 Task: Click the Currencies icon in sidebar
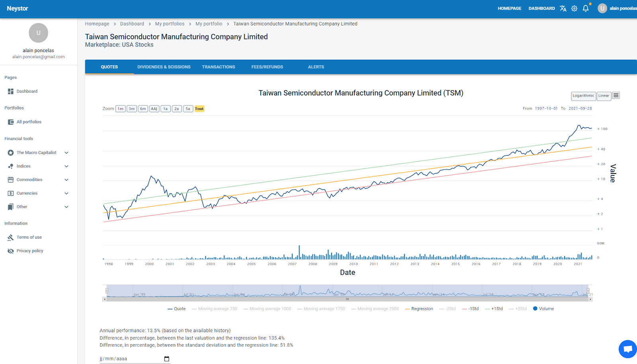click(x=11, y=193)
